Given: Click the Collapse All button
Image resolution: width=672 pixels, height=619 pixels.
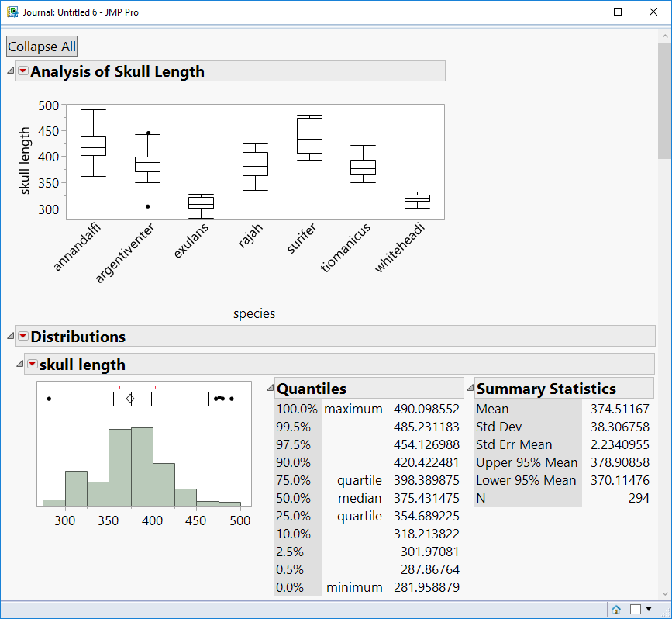Looking at the screenshot, I should coord(42,47).
